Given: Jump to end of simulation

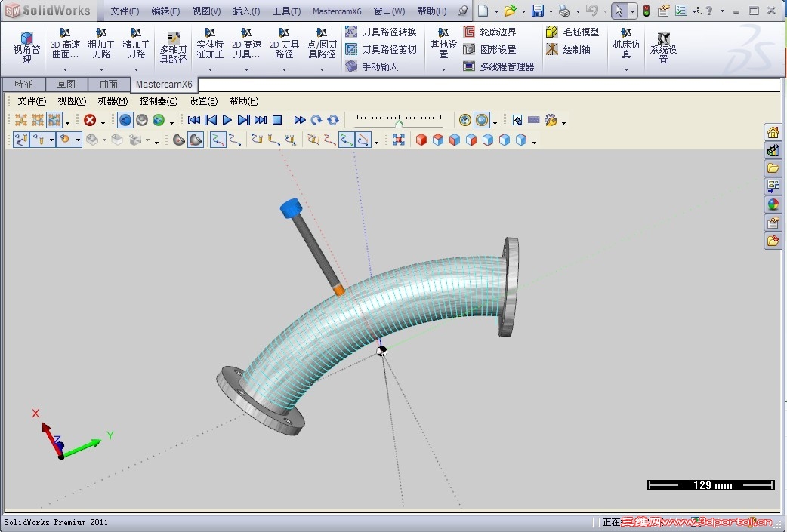Looking at the screenshot, I should [x=261, y=120].
